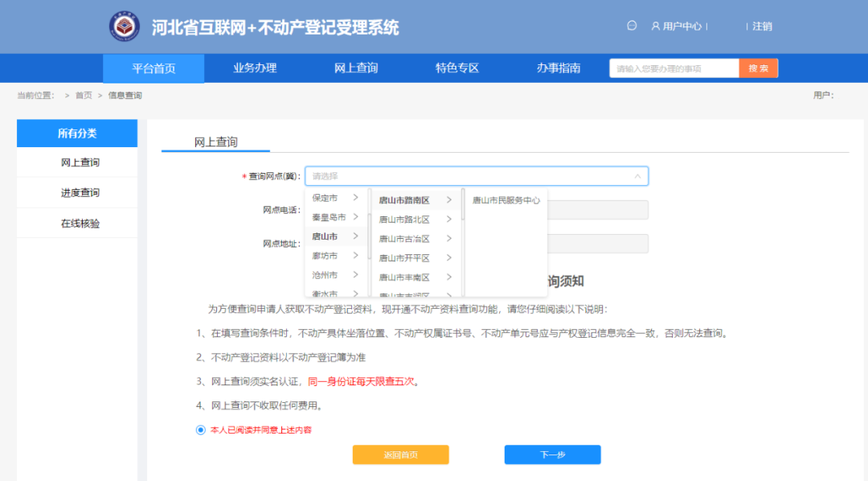Open the 首页 breadcrumb link
868x481 pixels.
pos(85,94)
